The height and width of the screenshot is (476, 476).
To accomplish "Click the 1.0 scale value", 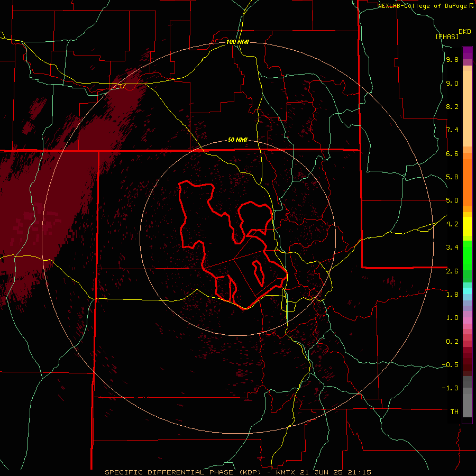I will point(452,318).
